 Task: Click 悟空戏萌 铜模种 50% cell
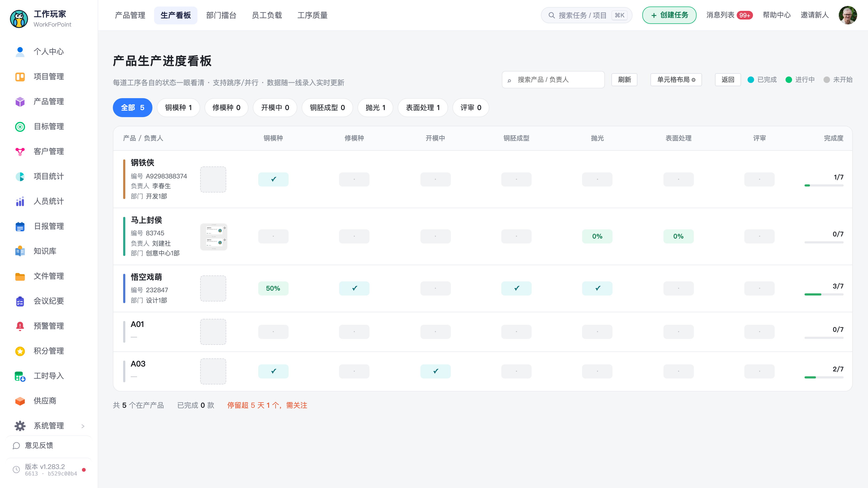[x=273, y=289]
